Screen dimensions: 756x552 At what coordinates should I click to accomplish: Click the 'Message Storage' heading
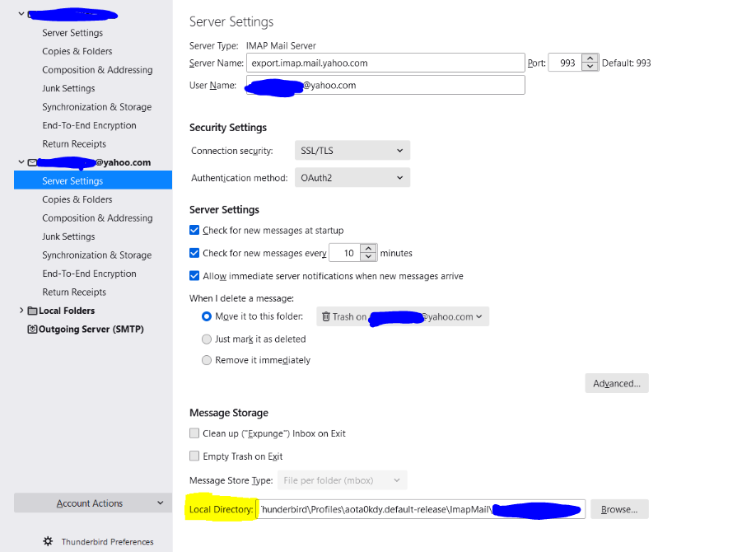point(229,413)
